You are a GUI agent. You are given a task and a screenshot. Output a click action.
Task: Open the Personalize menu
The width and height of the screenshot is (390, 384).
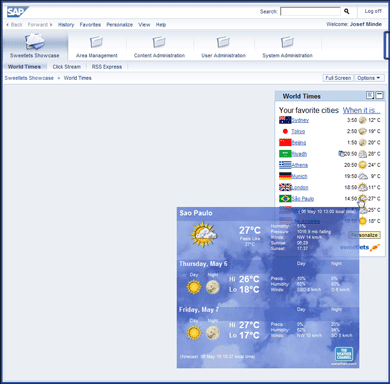coord(120,25)
